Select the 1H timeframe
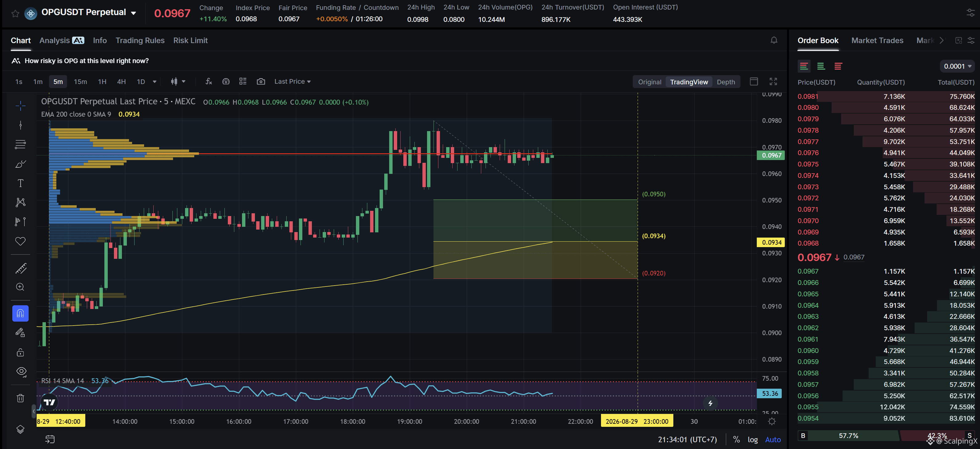This screenshot has width=980, height=449. pos(102,82)
